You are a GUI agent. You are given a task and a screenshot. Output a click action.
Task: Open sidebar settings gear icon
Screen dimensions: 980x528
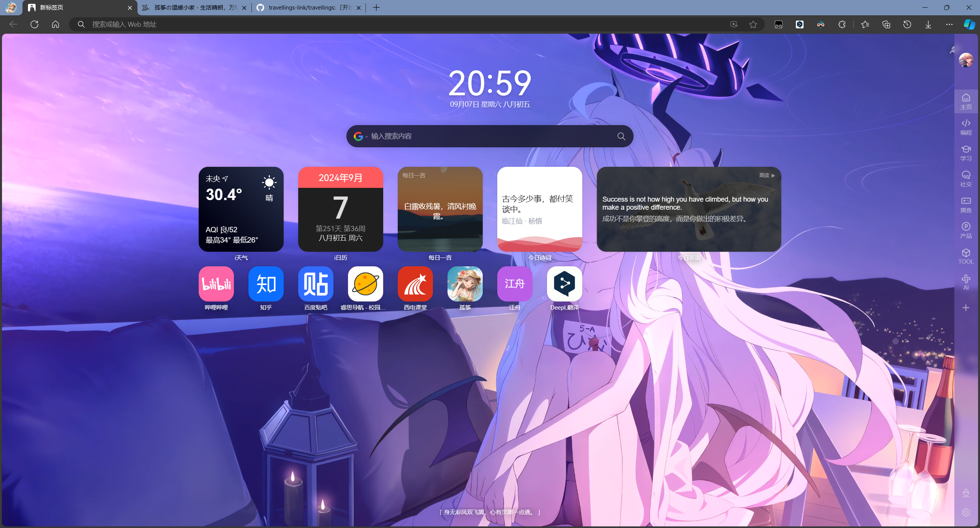pos(966,512)
